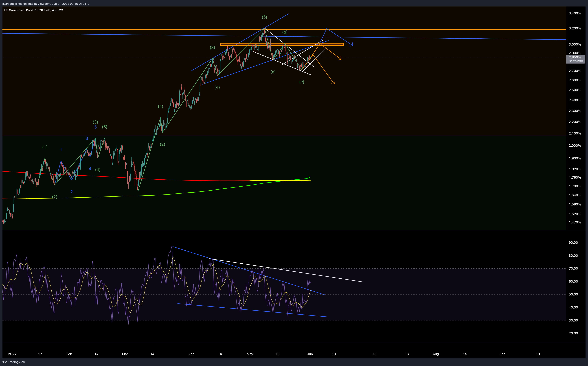The image size is (588, 366).
Task: Click the green (a) wave label
Action: click(x=273, y=72)
